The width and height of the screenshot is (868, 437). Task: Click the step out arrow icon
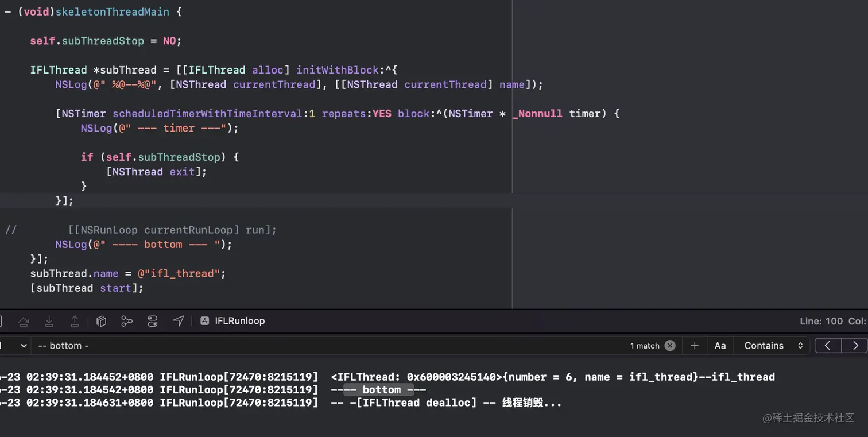pos(75,321)
